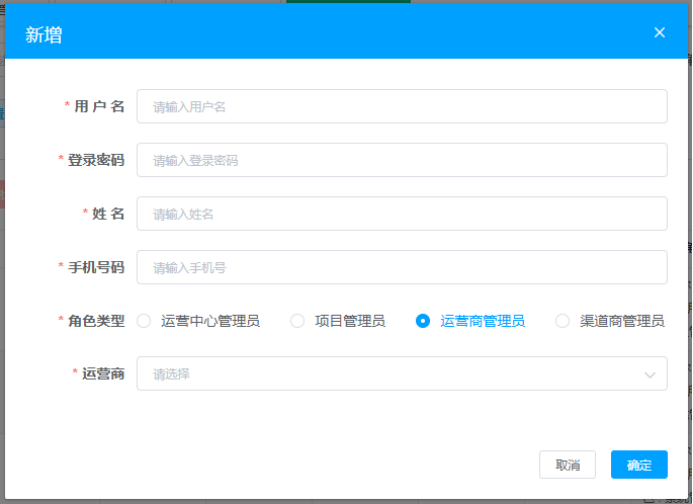The image size is (693, 504).
Task: Close the 新增 dialog with the X icon
Action: tap(659, 33)
